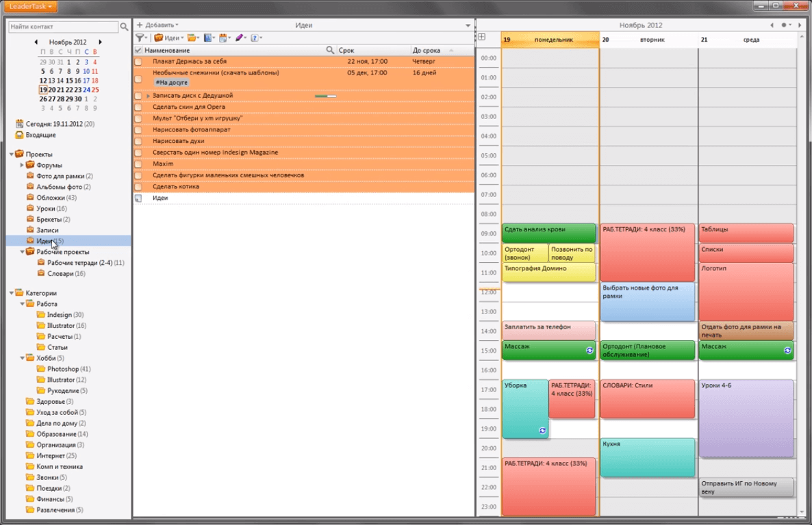Check the box for Нарисовать фотоаппарат task
This screenshot has height=525, width=812.
(x=138, y=130)
